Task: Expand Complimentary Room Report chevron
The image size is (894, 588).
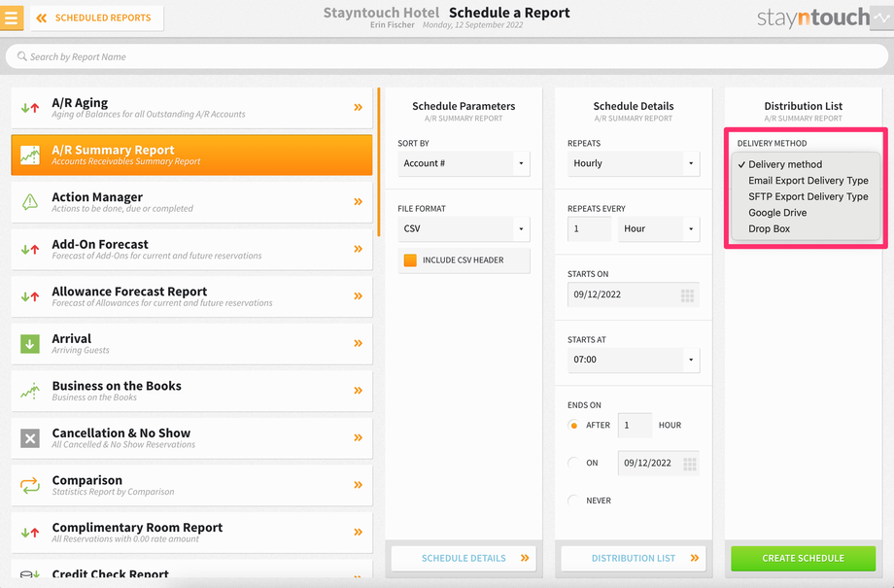Action: tap(358, 532)
